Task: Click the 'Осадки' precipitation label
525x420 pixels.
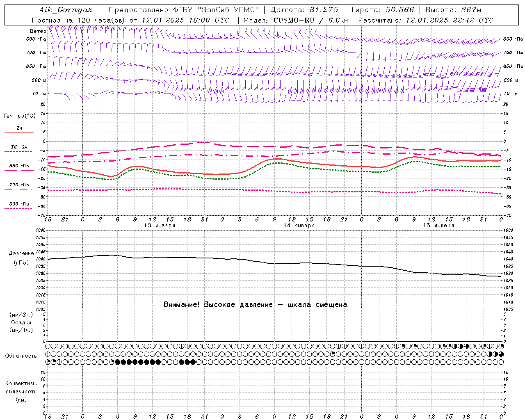Action: 21,322
